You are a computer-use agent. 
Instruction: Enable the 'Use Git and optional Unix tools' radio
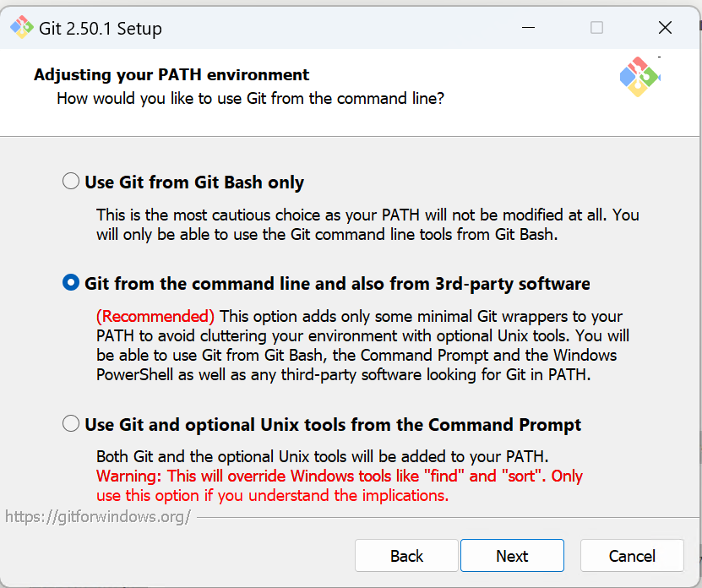click(71, 423)
